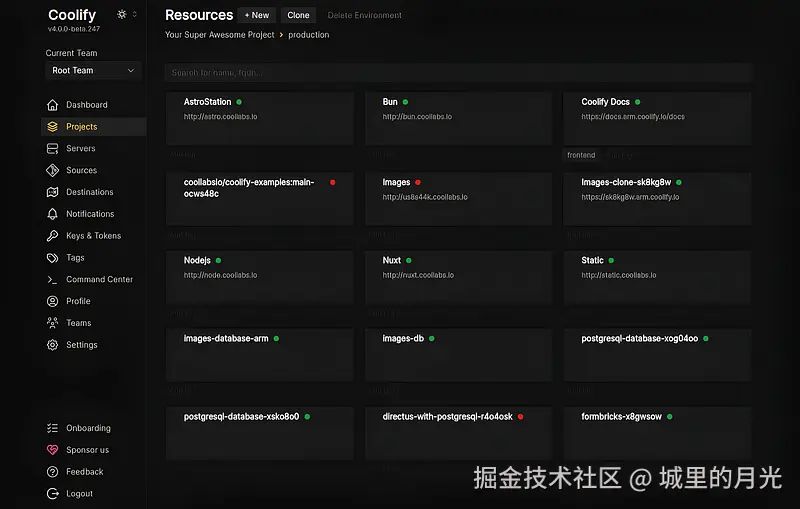This screenshot has width=800, height=509.
Task: Select Teams menu item
Action: point(94,323)
